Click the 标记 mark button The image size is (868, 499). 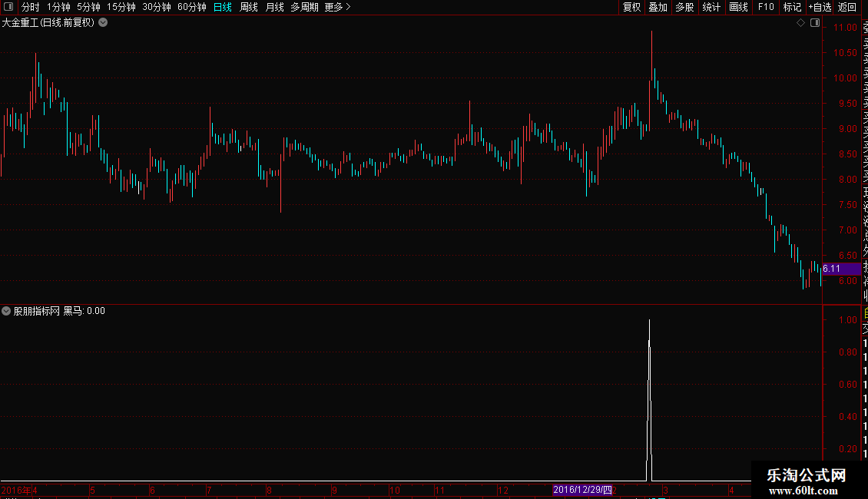pyautogui.click(x=792, y=7)
